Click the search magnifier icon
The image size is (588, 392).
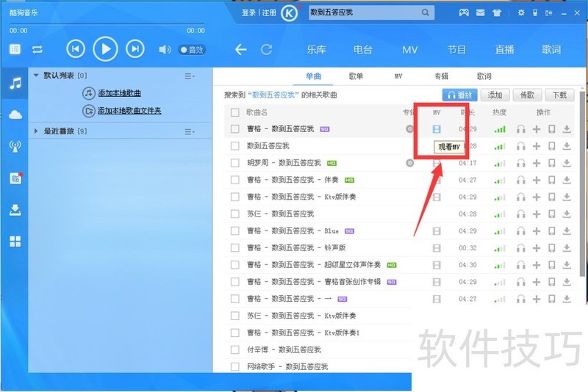[425, 12]
